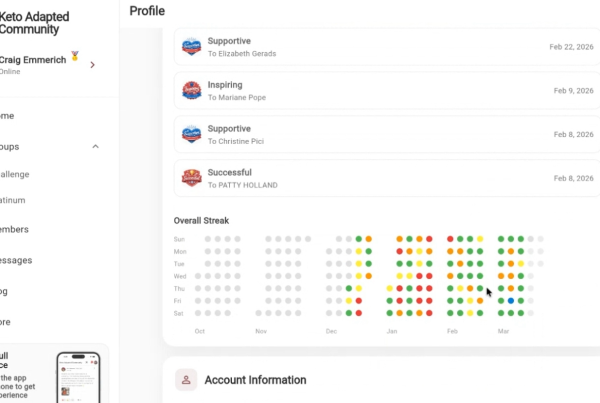Go to Home in the sidebar
The image size is (600, 403).
tap(7, 116)
